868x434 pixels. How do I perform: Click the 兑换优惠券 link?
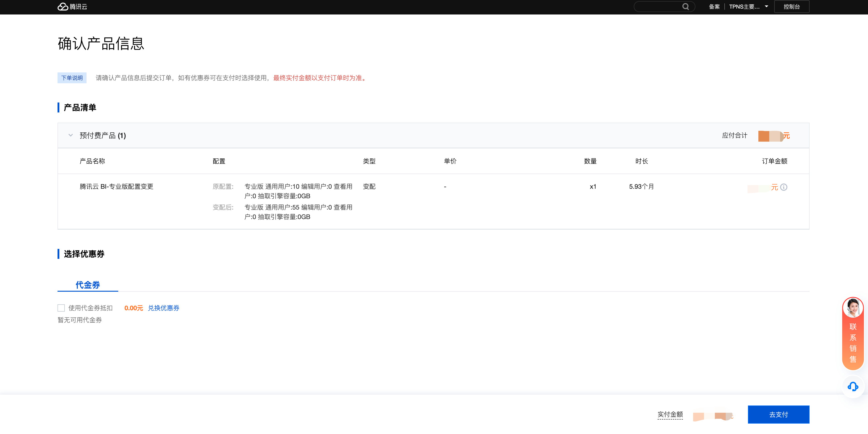pos(164,308)
